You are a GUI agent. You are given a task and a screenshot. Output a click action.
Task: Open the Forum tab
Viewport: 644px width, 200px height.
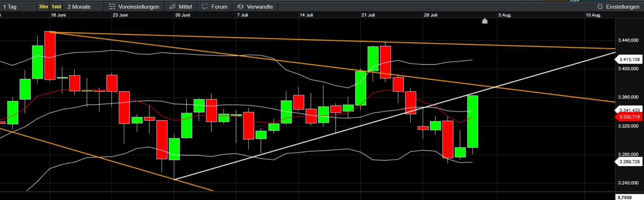click(215, 6)
